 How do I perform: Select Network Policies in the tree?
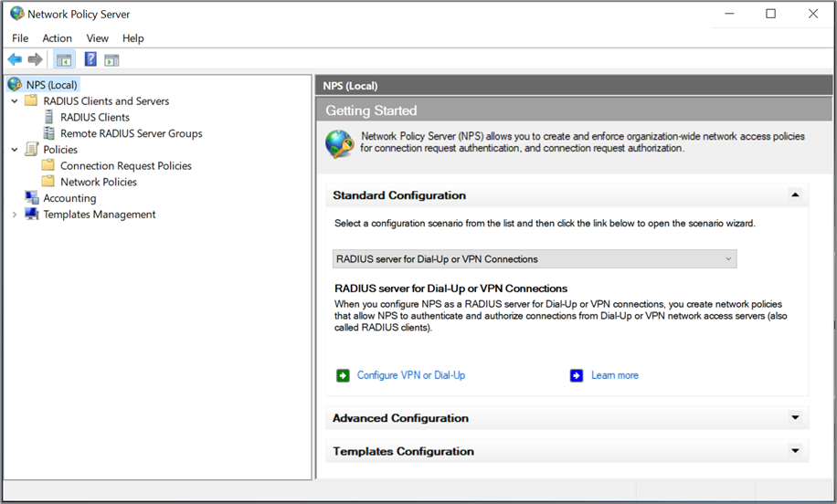click(x=98, y=182)
